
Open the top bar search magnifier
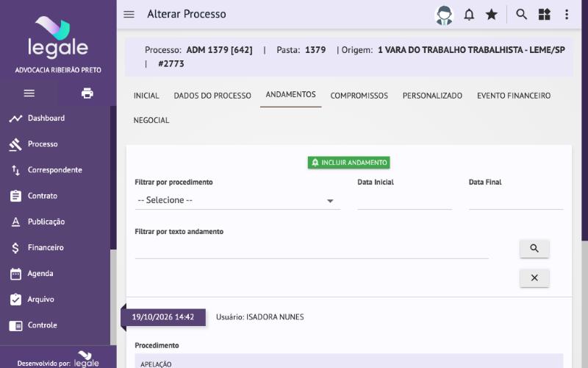coord(521,14)
